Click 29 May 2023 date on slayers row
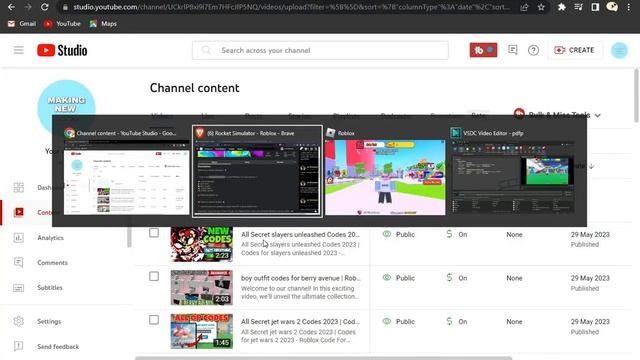Screen dimensions: 640x360 (590, 235)
